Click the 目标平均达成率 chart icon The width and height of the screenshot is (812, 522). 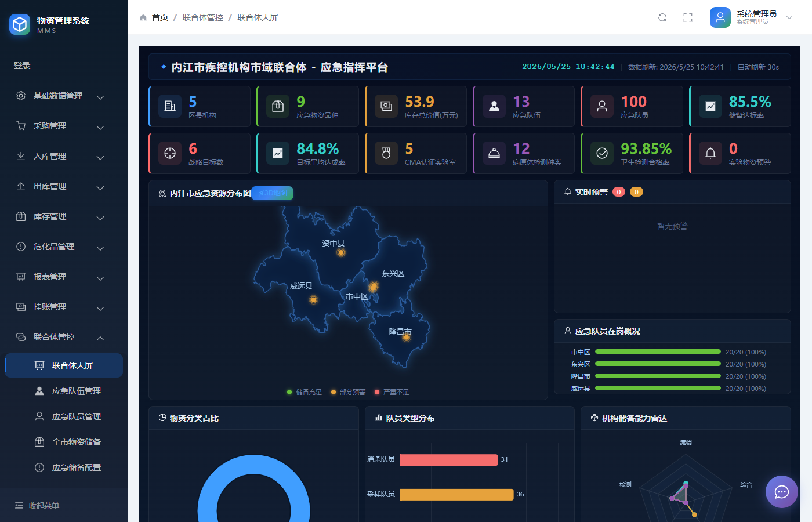point(278,153)
